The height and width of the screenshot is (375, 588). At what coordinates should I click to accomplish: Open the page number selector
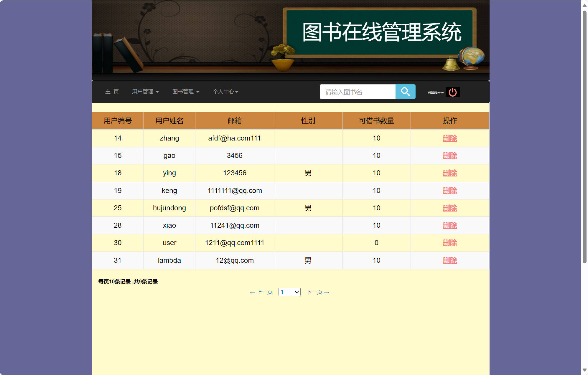pos(289,292)
